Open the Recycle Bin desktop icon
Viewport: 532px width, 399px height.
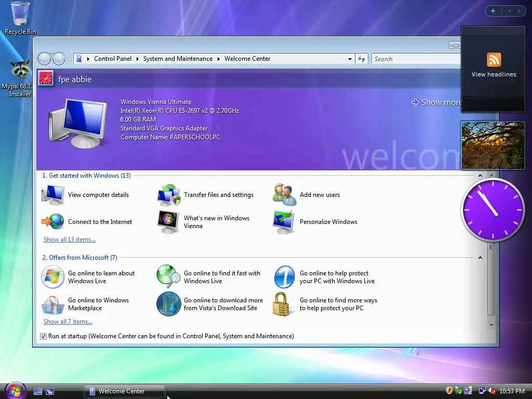tap(20, 18)
